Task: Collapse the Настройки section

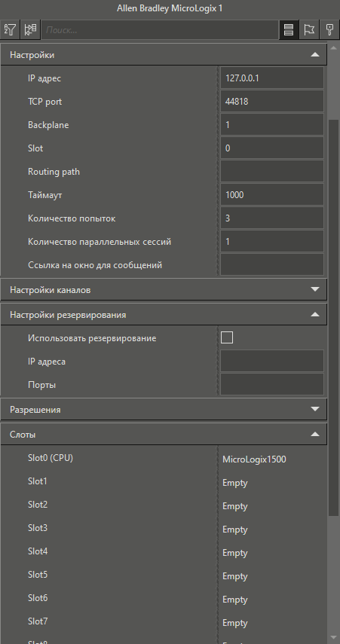Action: [315, 55]
